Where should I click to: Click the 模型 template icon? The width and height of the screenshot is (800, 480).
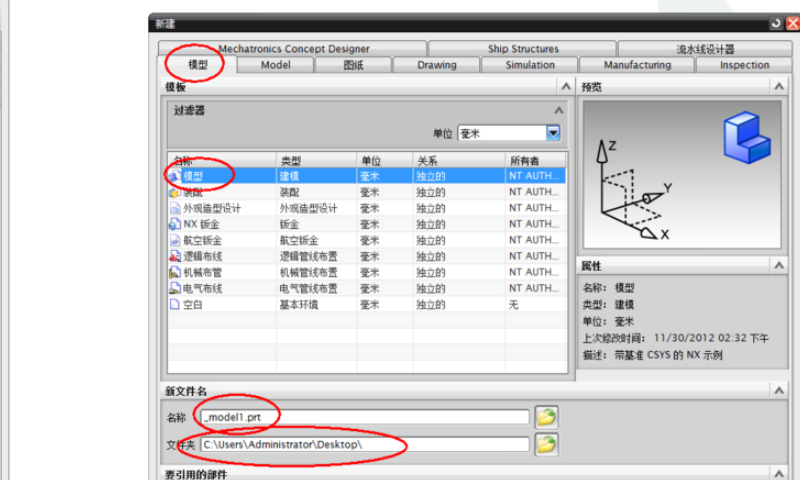click(x=174, y=176)
